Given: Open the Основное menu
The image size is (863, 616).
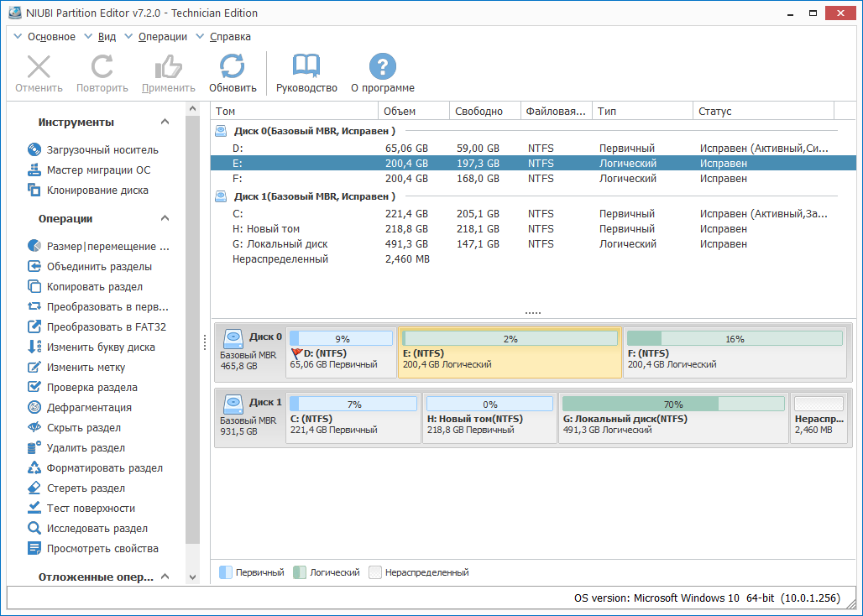Looking at the screenshot, I should (50, 37).
